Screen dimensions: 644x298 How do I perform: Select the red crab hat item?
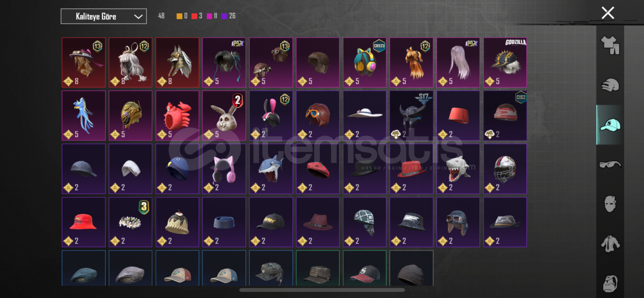[177, 116]
